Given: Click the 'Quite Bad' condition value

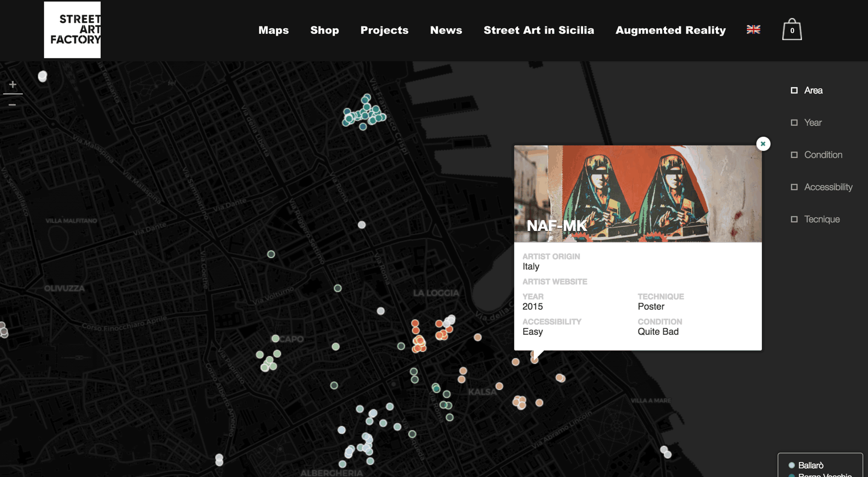Looking at the screenshot, I should (x=658, y=331).
